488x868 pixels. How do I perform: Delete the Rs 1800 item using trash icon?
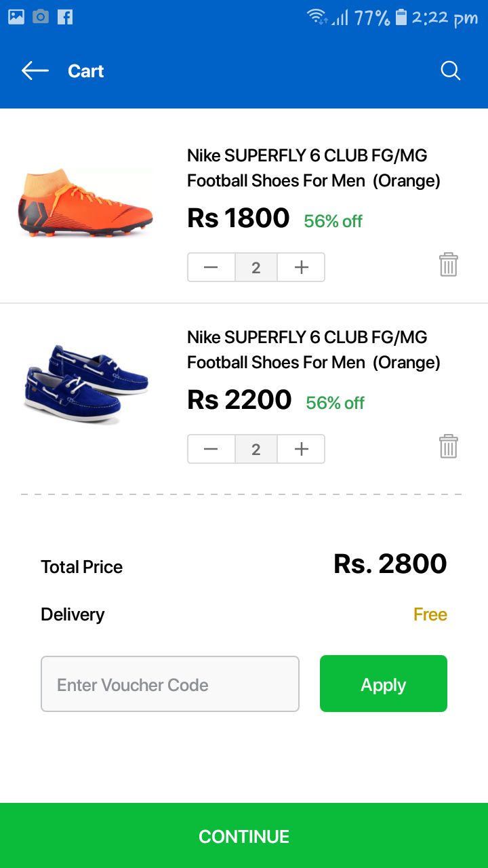(x=449, y=264)
